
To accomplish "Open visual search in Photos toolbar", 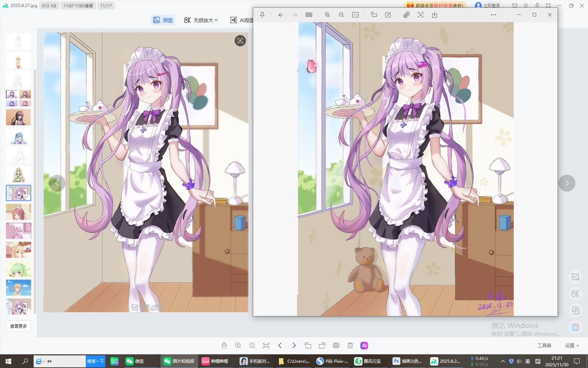I will point(420,15).
